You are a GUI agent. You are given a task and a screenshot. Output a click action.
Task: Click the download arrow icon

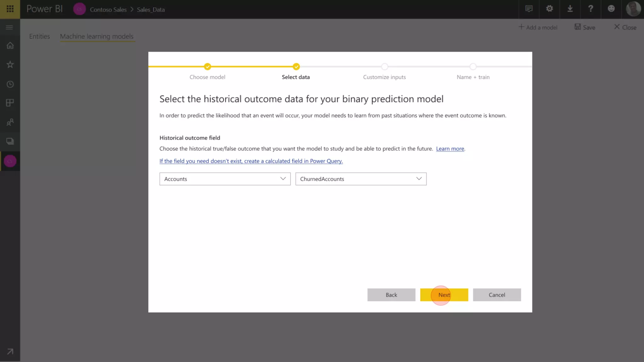pos(570,9)
